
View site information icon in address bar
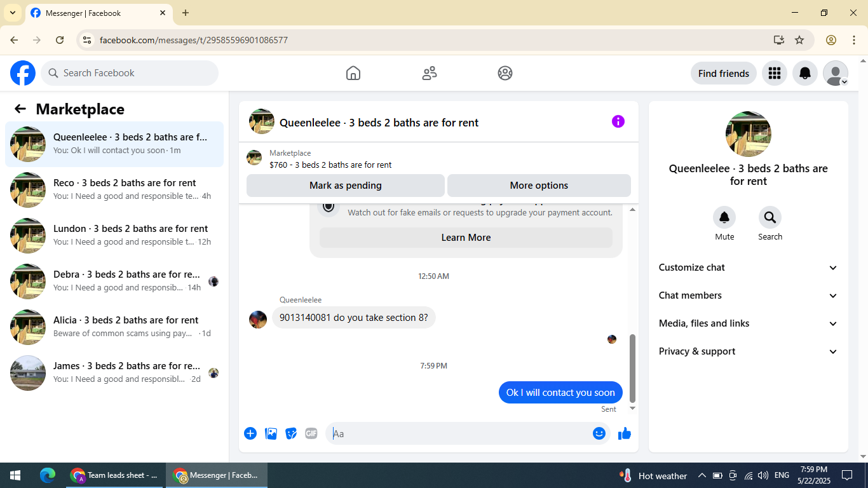(x=88, y=40)
